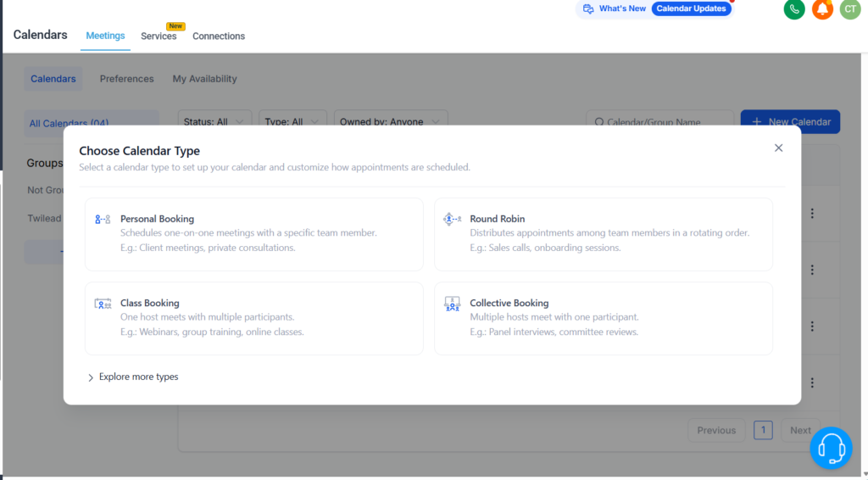Image resolution: width=868 pixels, height=480 pixels.
Task: Click the Collective Booking icon
Action: click(452, 304)
